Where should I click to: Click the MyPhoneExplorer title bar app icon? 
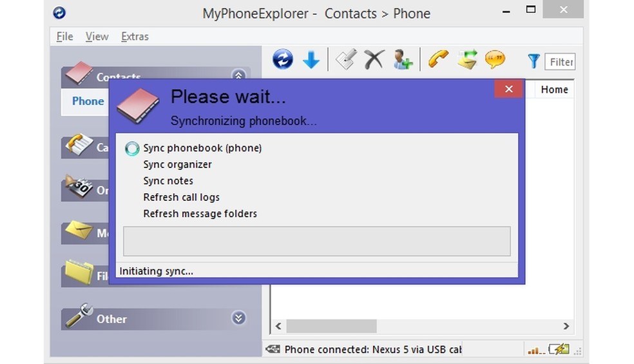point(59,13)
